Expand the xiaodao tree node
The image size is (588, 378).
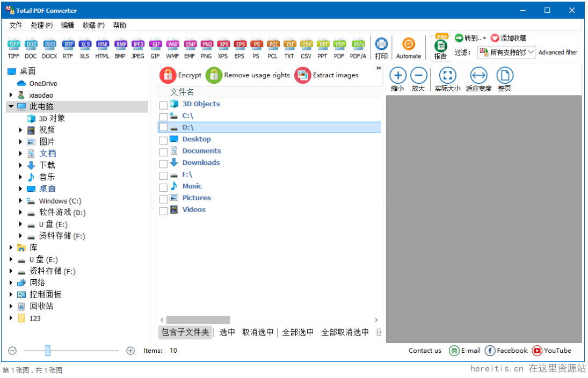11,95
